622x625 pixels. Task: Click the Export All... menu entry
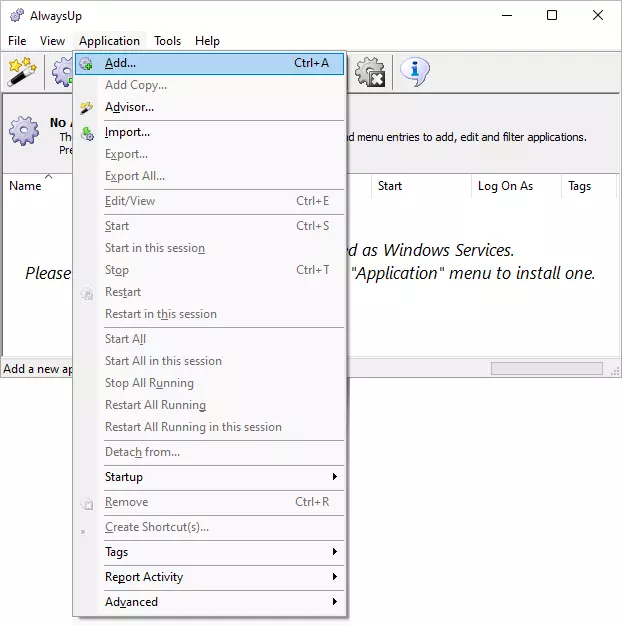[x=209, y=176]
